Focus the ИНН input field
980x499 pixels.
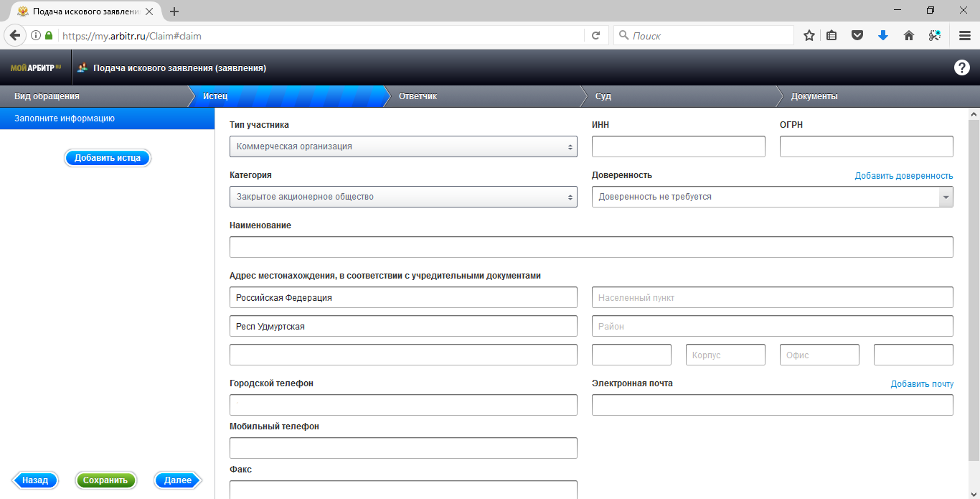pyautogui.click(x=678, y=146)
